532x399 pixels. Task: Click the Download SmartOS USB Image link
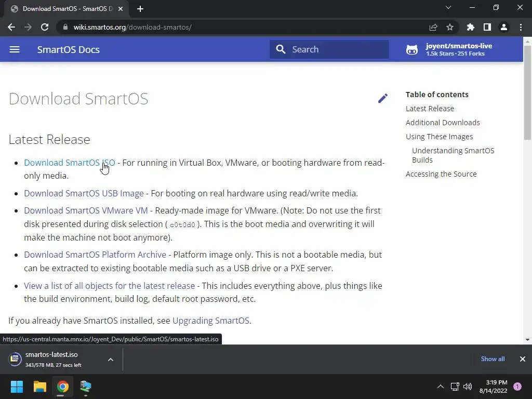pyautogui.click(x=84, y=193)
